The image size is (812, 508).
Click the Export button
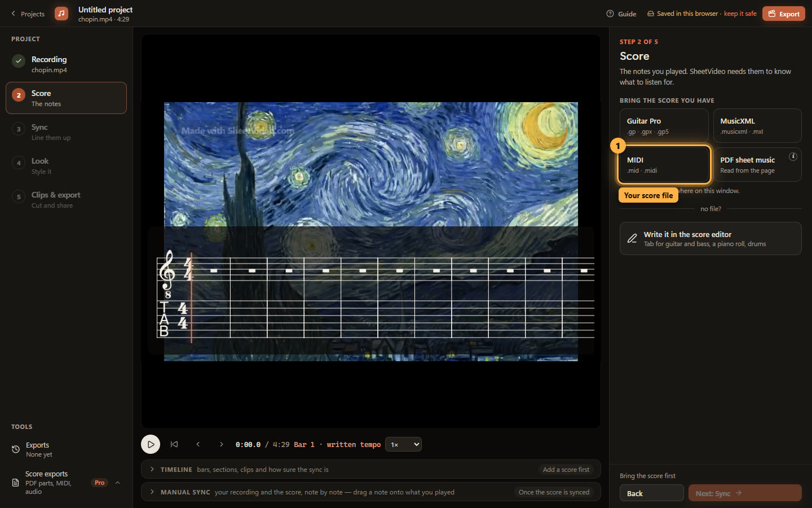pos(784,14)
